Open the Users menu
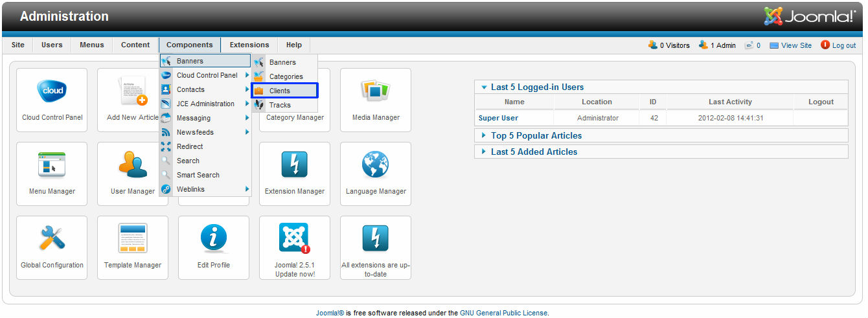The height and width of the screenshot is (318, 868). [x=52, y=45]
